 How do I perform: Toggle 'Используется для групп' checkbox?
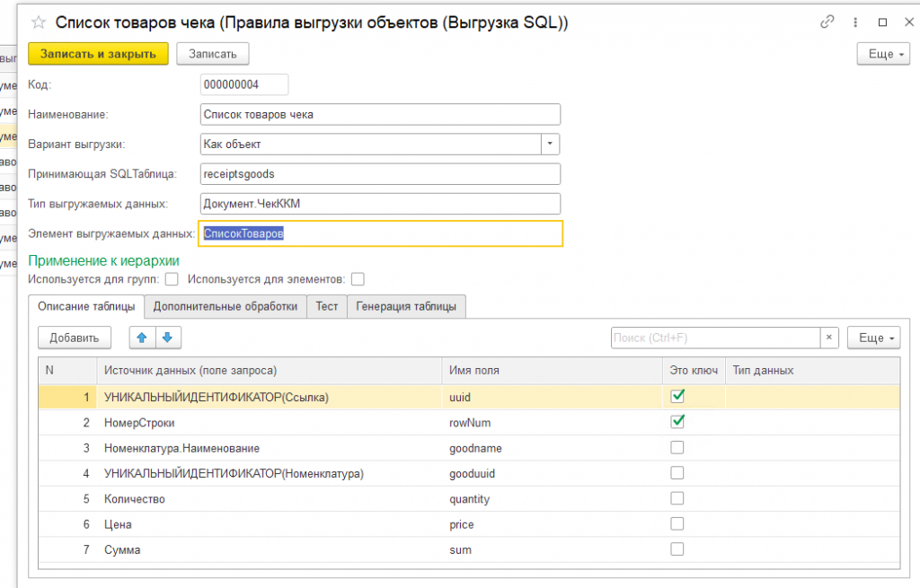172,279
